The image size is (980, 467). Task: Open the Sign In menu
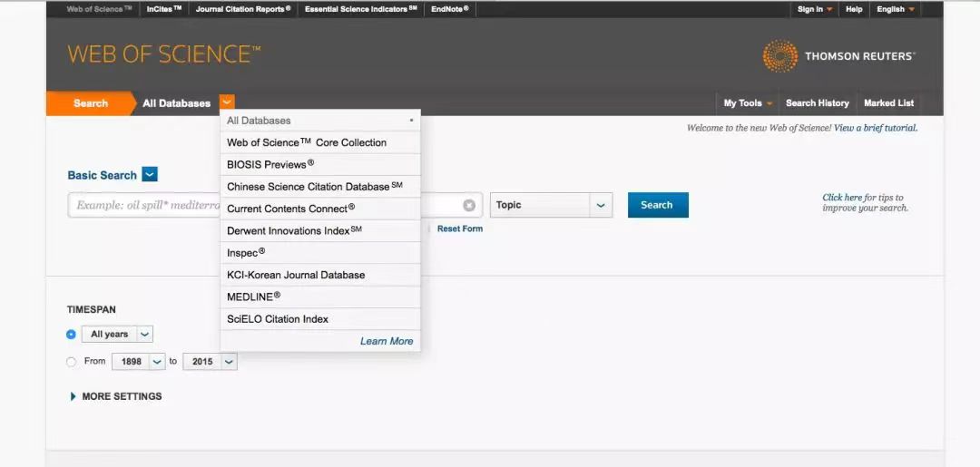pos(814,9)
